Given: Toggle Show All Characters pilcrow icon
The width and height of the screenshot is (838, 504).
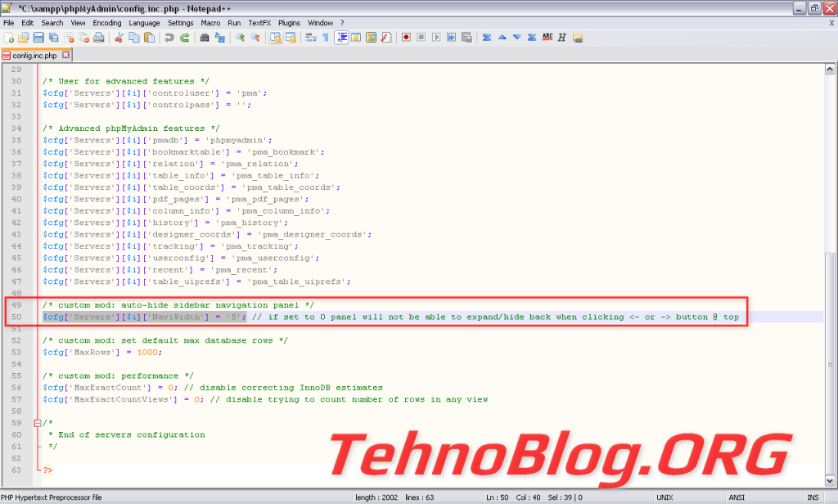Looking at the screenshot, I should point(326,38).
